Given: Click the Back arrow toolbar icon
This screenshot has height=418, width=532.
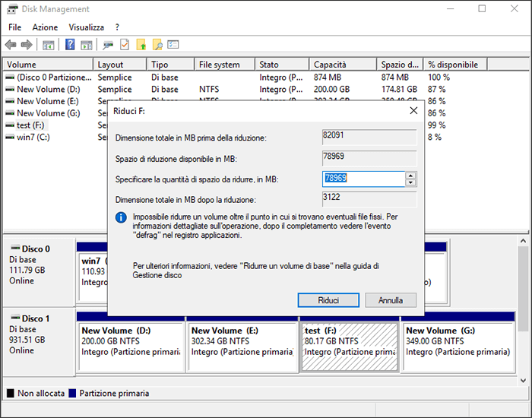Looking at the screenshot, I should pyautogui.click(x=11, y=44).
